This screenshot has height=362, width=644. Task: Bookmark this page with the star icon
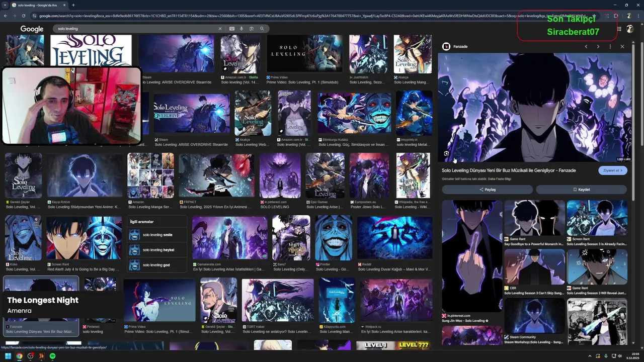tap(594, 16)
